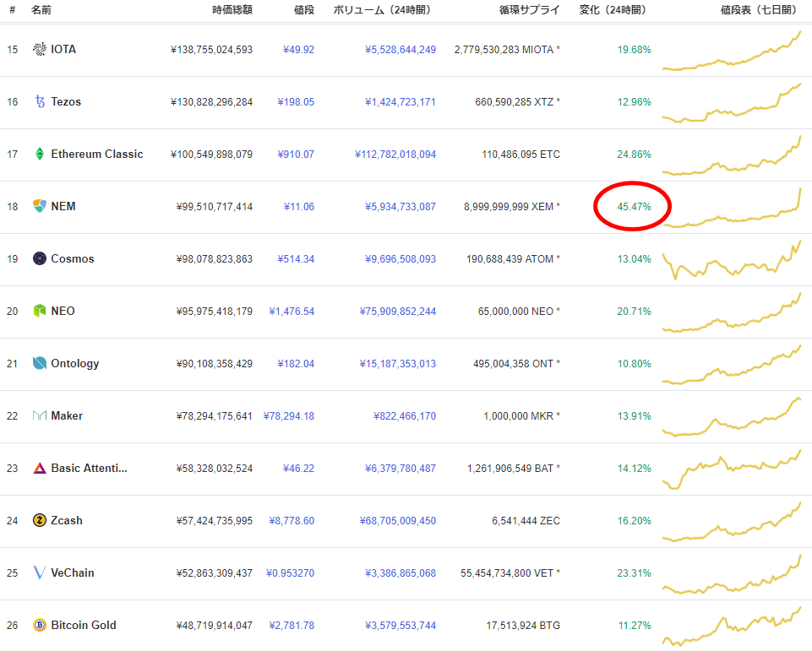This screenshot has width=812, height=651.
Task: Open the Basic Attenti... name link
Action: pyautogui.click(x=89, y=469)
